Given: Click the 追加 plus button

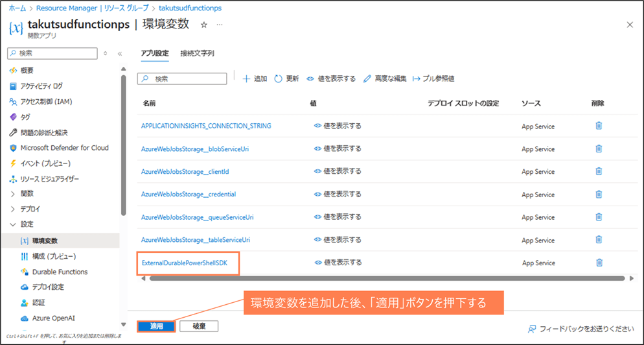Looking at the screenshot, I should (x=255, y=78).
